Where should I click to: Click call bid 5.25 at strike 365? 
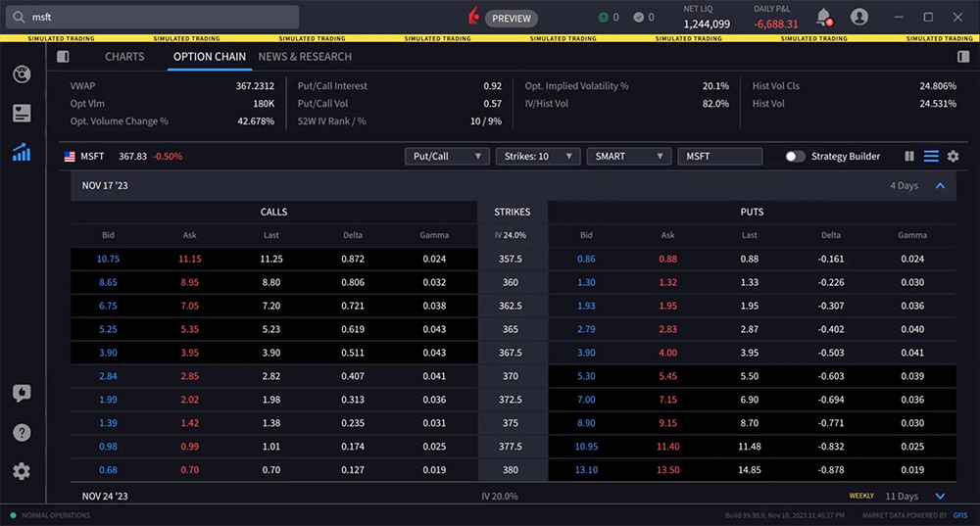[x=108, y=329]
